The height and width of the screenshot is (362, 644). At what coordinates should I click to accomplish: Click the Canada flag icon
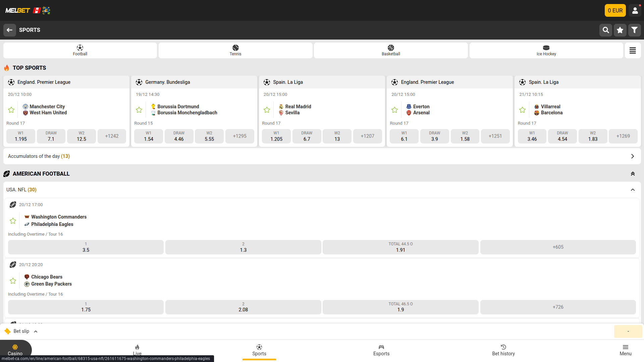37,10
